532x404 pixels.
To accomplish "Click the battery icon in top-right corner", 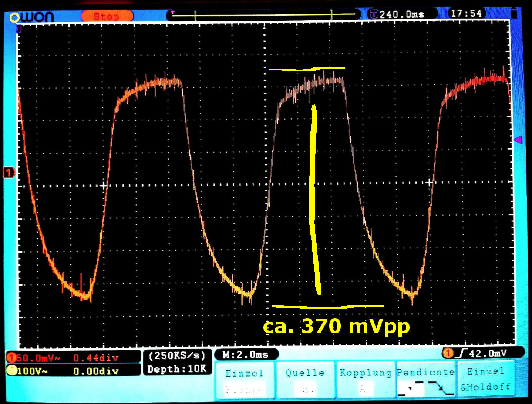I will point(514,14).
